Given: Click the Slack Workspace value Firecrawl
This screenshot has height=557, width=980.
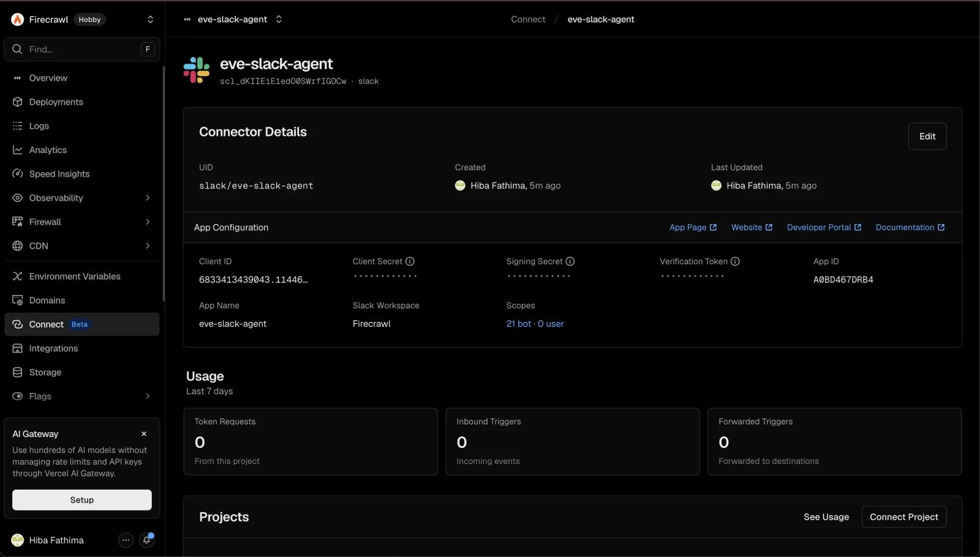Looking at the screenshot, I should (x=372, y=324).
